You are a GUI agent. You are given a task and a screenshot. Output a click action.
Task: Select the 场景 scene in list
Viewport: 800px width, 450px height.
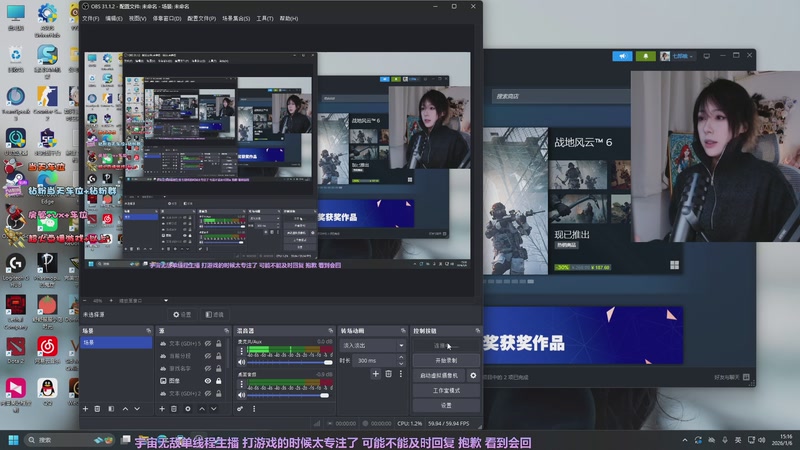click(x=116, y=342)
